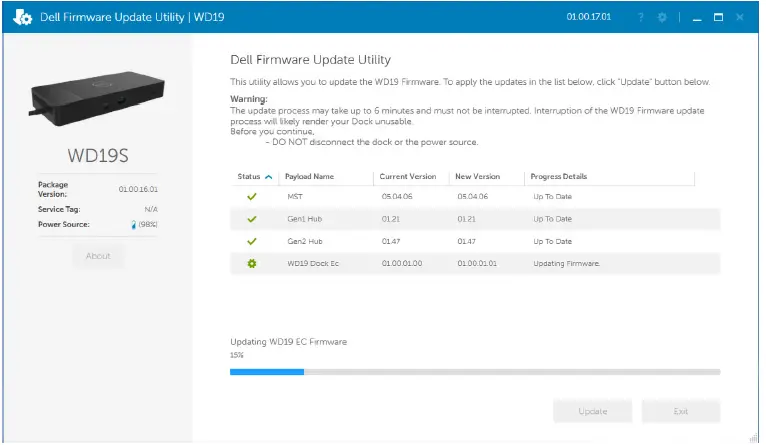Sort the list by Current Version column
The height and width of the screenshot is (445, 766).
pyautogui.click(x=408, y=177)
